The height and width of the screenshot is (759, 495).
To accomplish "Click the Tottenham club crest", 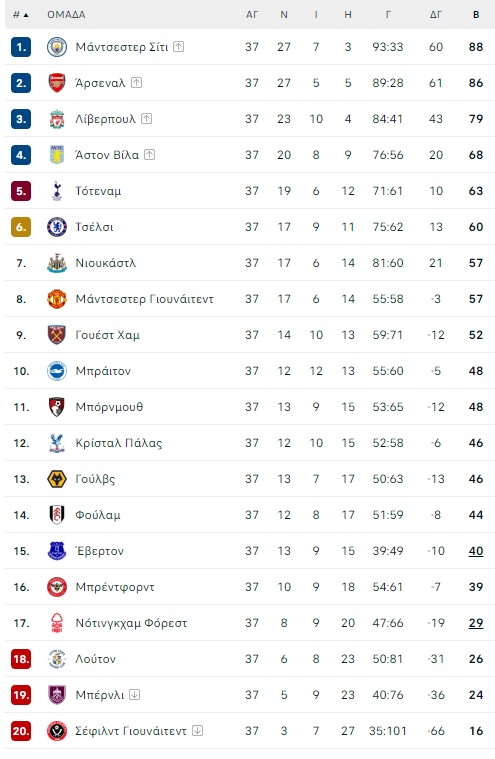I will point(57,191).
